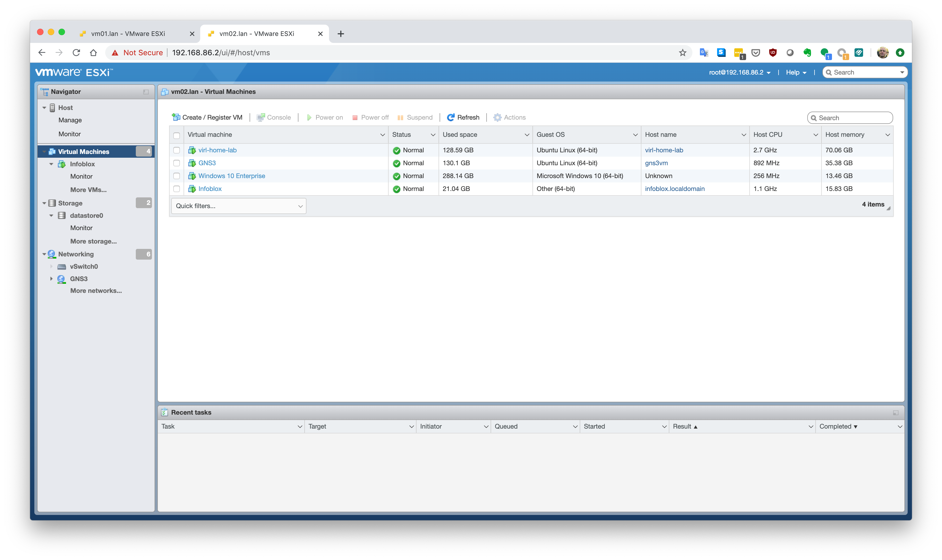942x560 pixels.
Task: Open the Used space column dropdown
Action: tap(527, 135)
